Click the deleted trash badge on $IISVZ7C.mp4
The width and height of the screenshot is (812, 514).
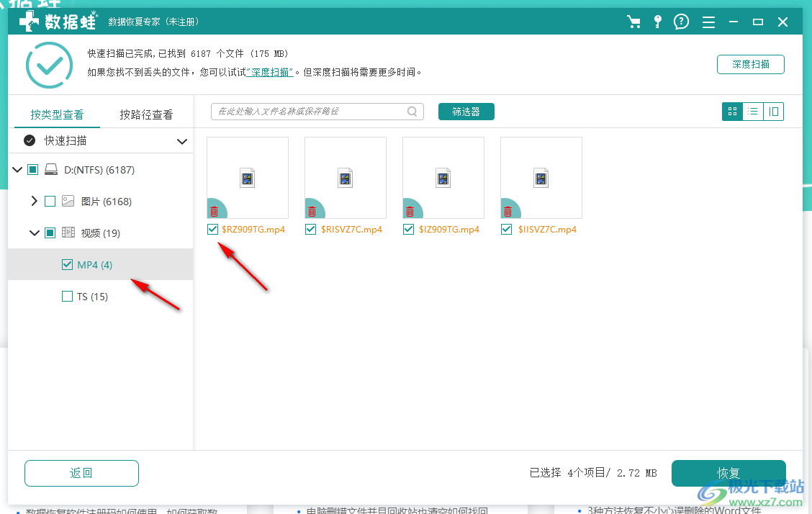click(x=508, y=211)
